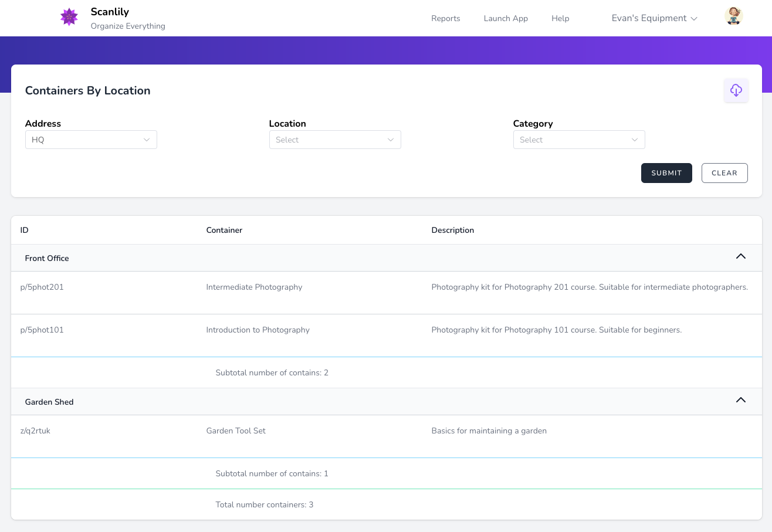Select the Introduction to Photography row
772x532 pixels.
point(258,330)
